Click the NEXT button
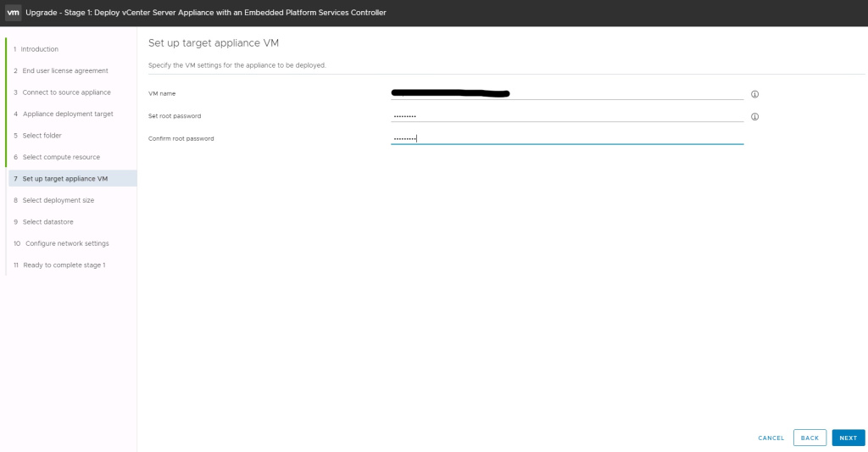The width and height of the screenshot is (868, 452). 848,438
